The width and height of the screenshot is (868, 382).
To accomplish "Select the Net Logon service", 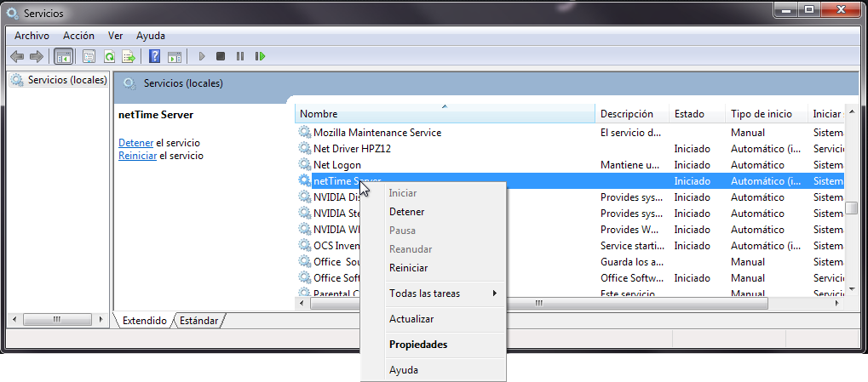I will (570, 165).
